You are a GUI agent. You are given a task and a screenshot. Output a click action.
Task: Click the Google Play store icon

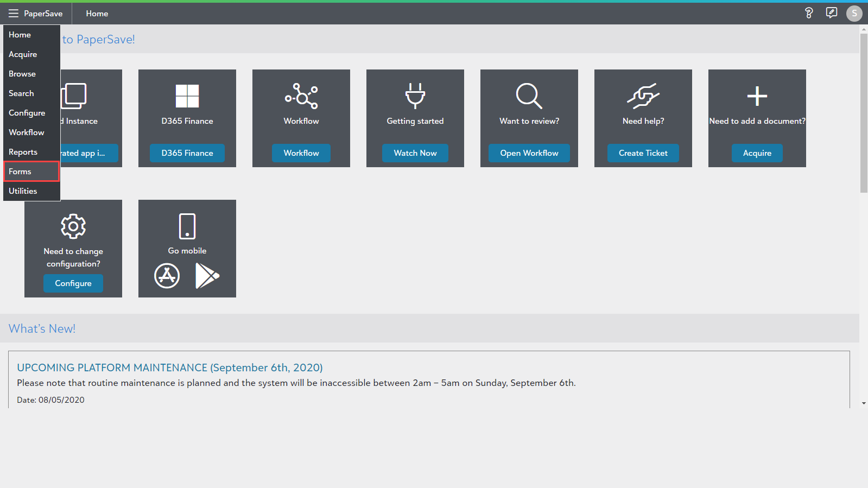coord(207,276)
